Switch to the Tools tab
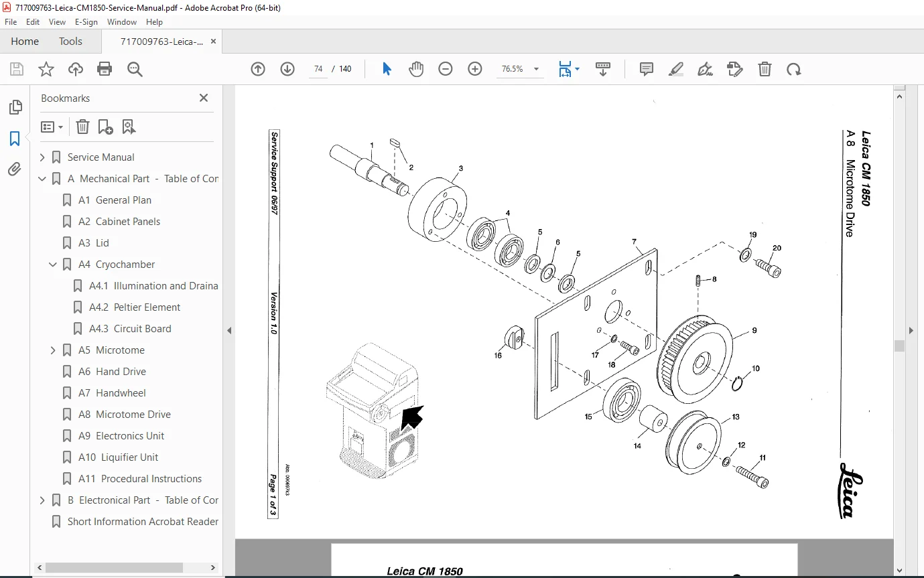The image size is (924, 578). pyautogui.click(x=70, y=42)
